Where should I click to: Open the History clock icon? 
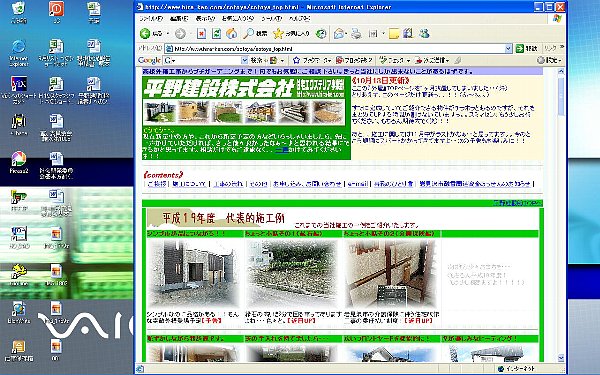pos(321,34)
